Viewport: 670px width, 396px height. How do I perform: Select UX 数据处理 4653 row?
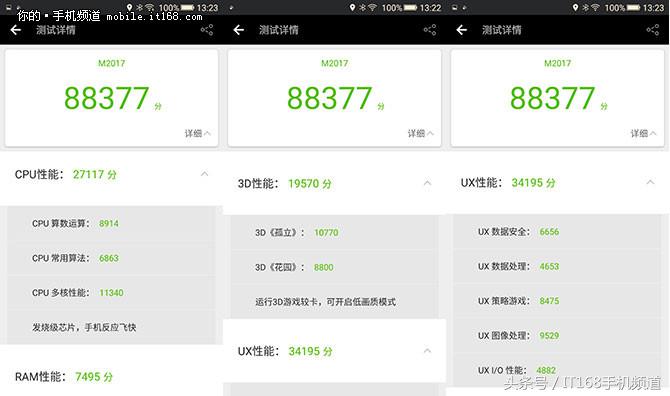click(557, 266)
